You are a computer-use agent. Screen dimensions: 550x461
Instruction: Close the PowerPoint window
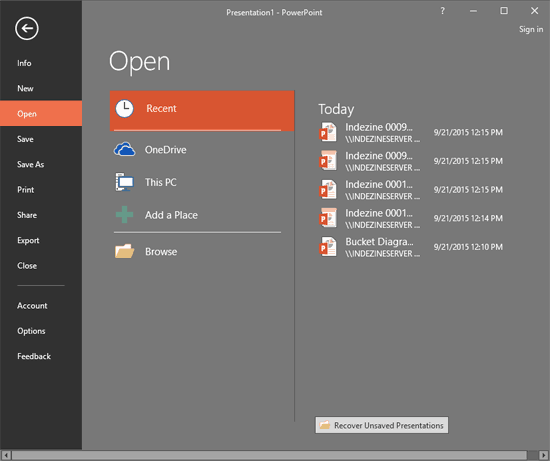point(534,11)
